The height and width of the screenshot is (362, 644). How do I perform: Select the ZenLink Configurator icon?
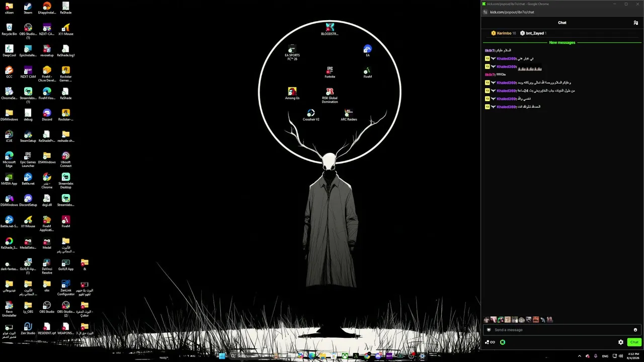coord(65,288)
